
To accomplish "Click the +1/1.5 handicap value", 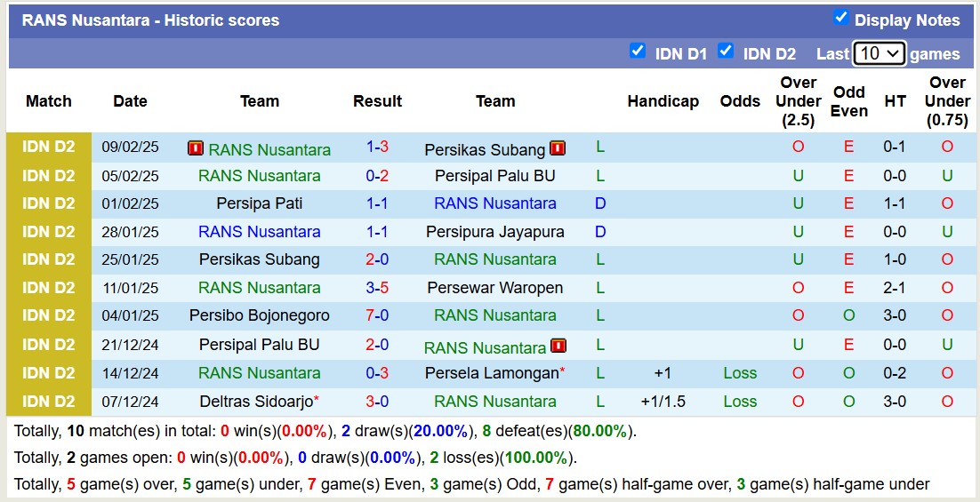I will click(663, 402).
